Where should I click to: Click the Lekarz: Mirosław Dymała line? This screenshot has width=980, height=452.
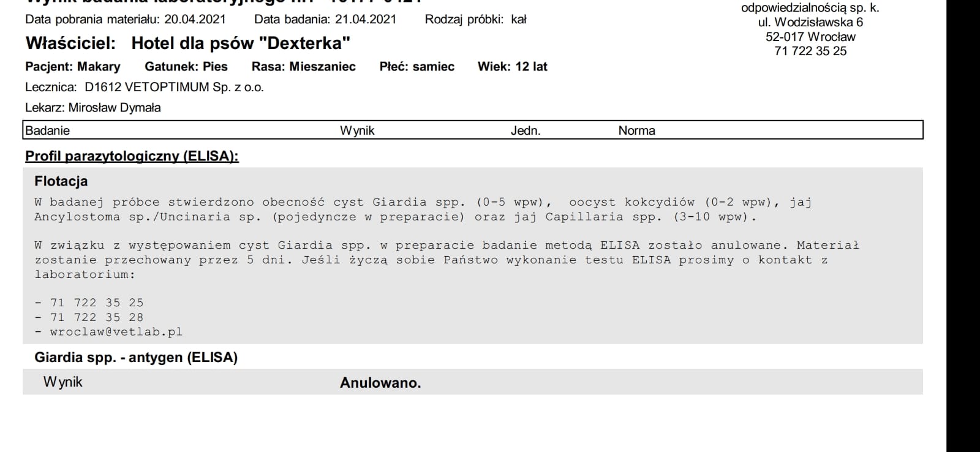coord(93,108)
